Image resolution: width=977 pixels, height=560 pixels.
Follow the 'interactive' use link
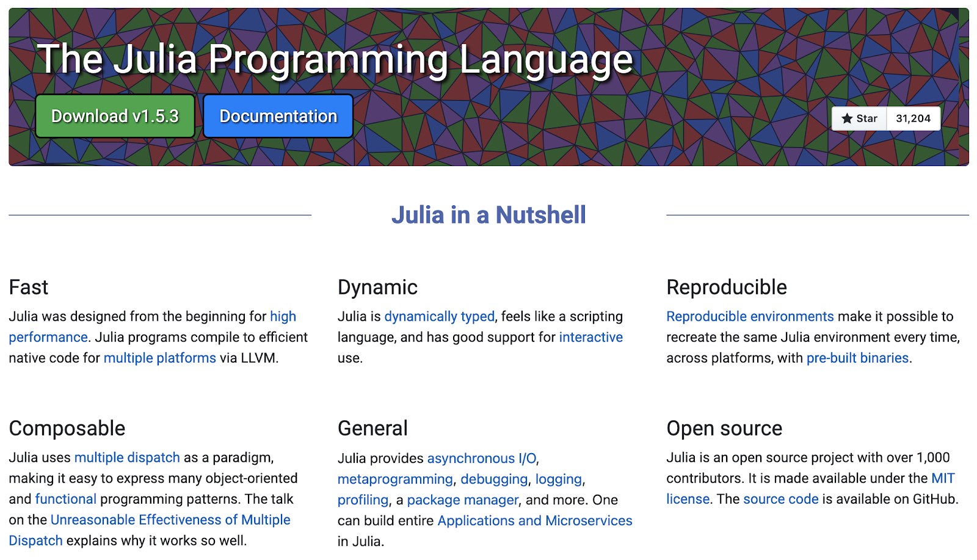591,337
